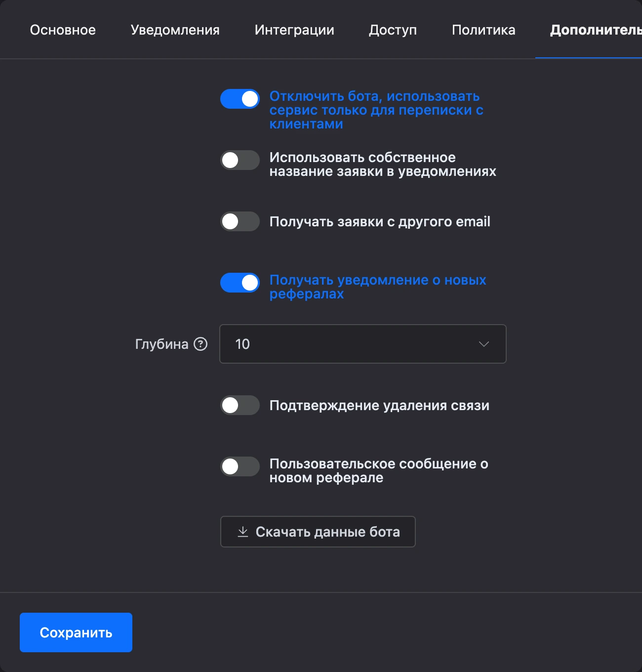Click the chevron arrow in Глубина select
Screen dimensions: 642x672
point(484,344)
